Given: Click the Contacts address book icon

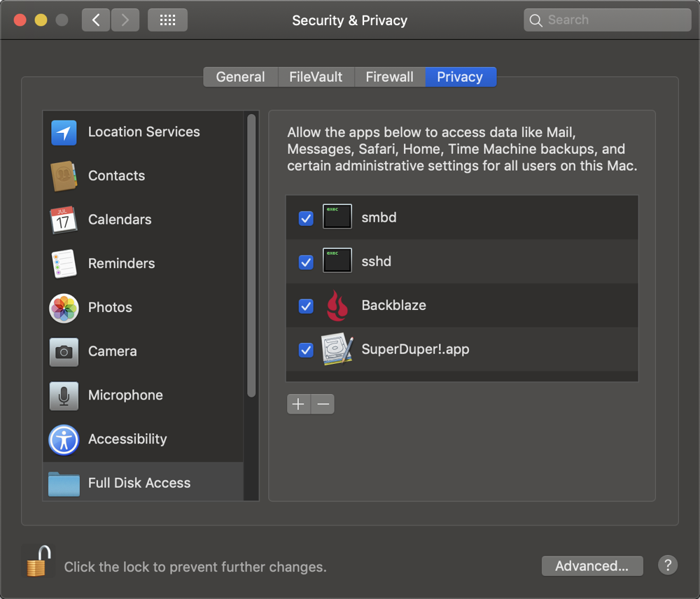Looking at the screenshot, I should [x=64, y=176].
